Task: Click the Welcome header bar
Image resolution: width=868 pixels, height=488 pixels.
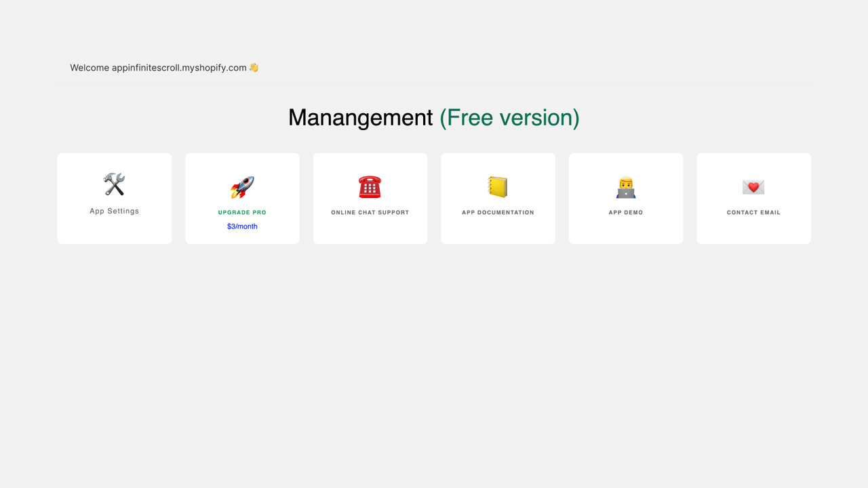Action: 434,67
